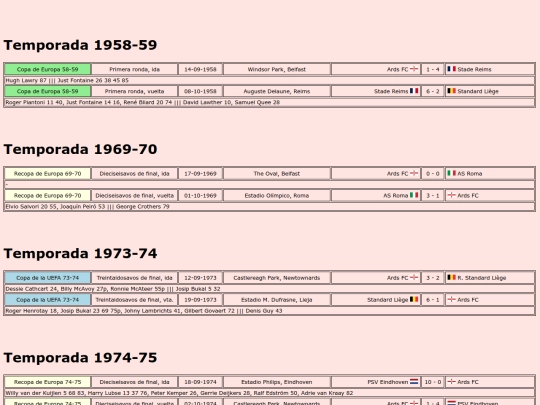The height and width of the screenshot is (405, 540).
Task: Click the date cell '08-10-1958'
Action: click(x=200, y=91)
